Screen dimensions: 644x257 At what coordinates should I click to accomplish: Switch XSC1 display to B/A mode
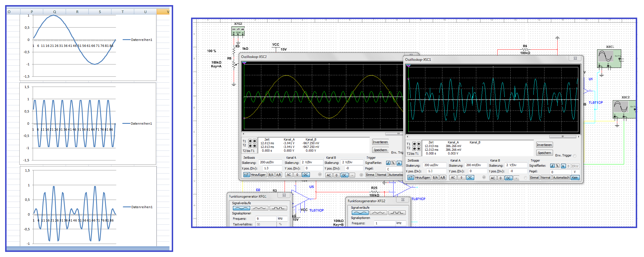435,178
